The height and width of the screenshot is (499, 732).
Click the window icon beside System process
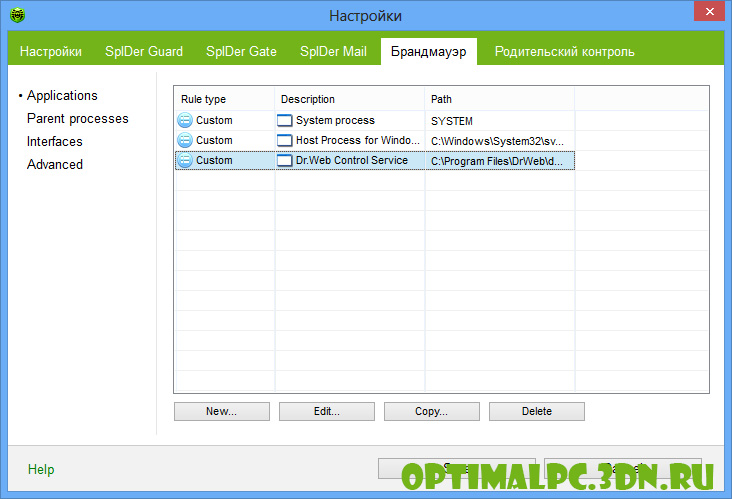tap(284, 120)
